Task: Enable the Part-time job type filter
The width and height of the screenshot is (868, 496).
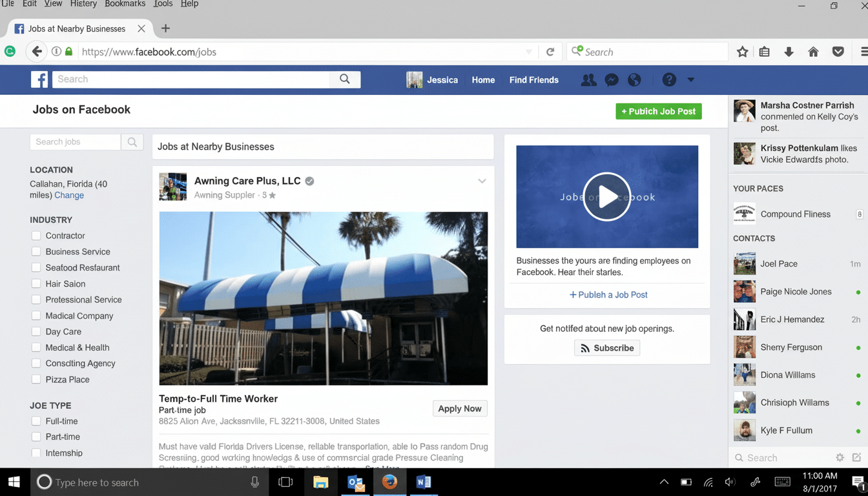Action: point(36,437)
